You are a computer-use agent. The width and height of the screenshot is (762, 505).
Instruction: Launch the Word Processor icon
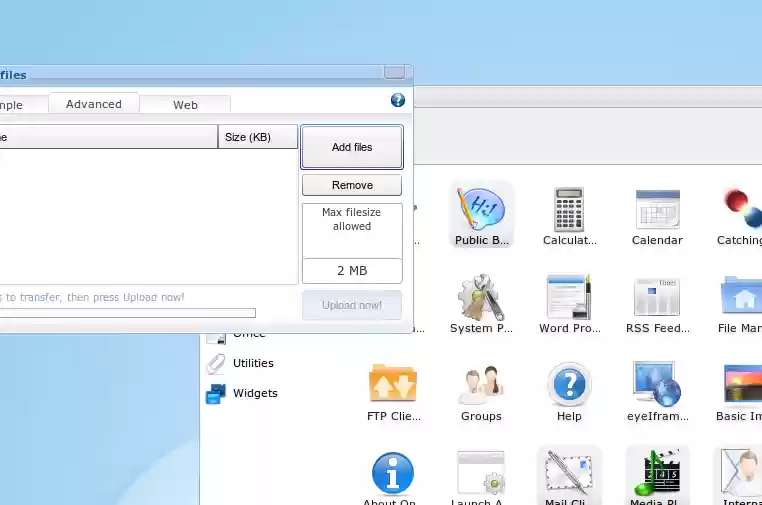569,297
